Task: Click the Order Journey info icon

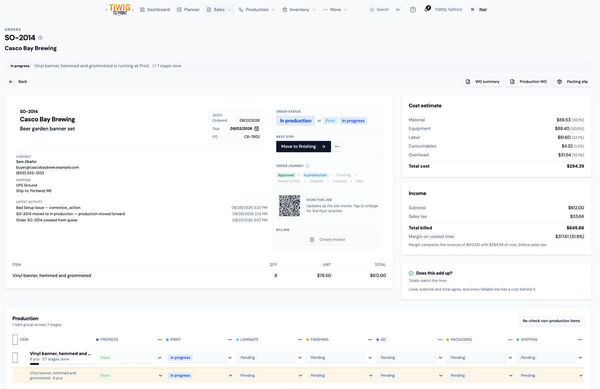Action: [308, 166]
